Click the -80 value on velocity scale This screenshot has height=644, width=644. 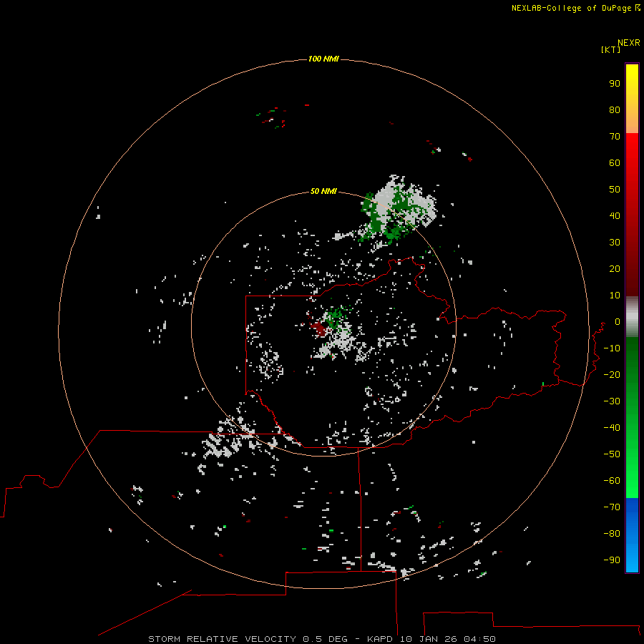pos(612,534)
